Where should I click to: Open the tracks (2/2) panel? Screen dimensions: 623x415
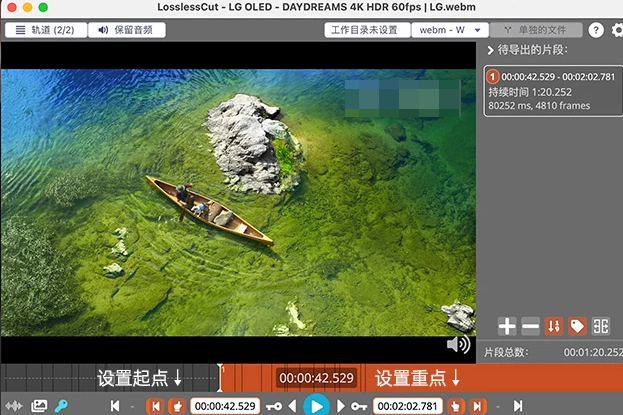click(x=46, y=30)
